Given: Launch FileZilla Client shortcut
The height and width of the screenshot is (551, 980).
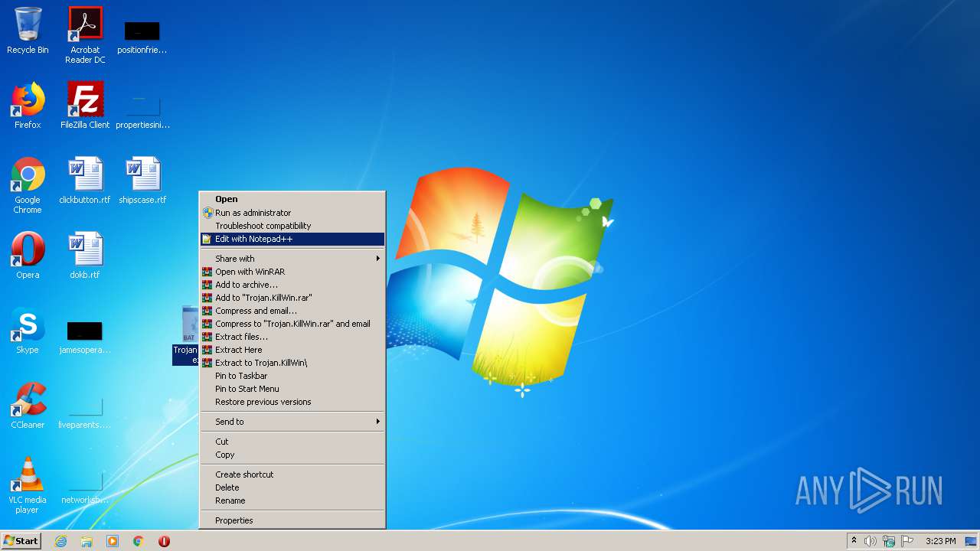Looking at the screenshot, I should (85, 106).
